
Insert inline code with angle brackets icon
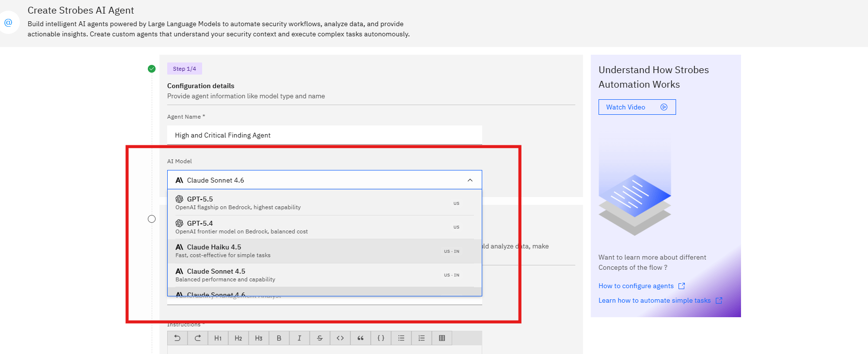340,338
